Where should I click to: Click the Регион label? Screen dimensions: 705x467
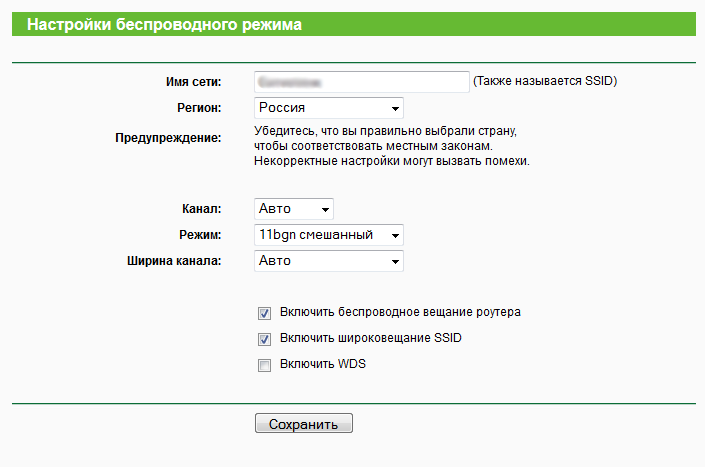(x=198, y=108)
